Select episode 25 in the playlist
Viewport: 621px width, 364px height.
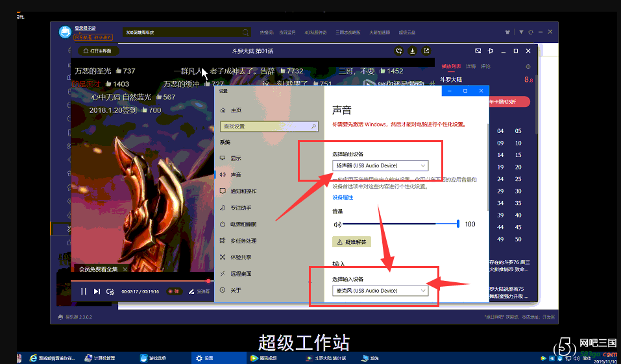click(x=518, y=179)
